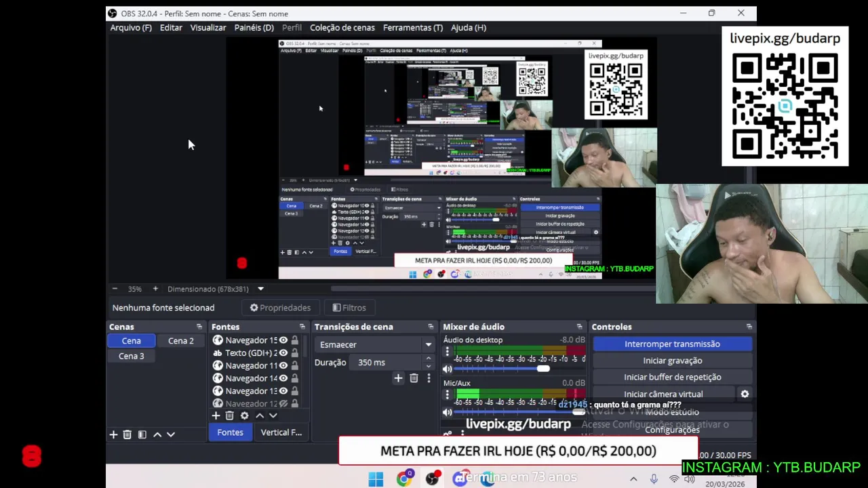
Task: Open the Arquivo (F) menu
Action: 131,28
